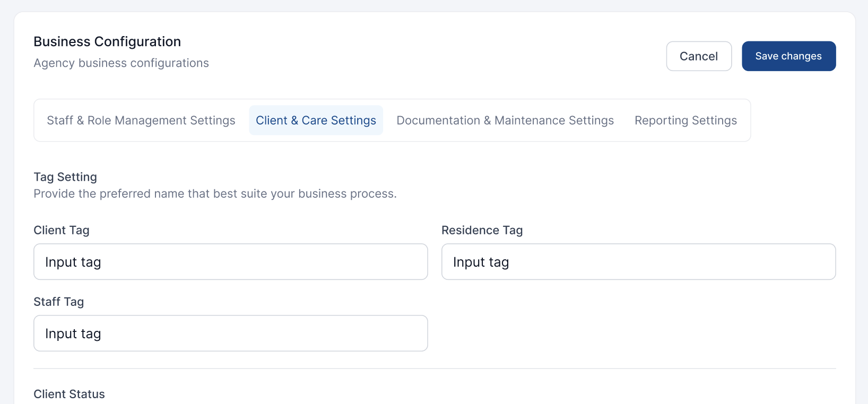Save changes to business configuration
Viewport: 868px width, 404px height.
pos(788,56)
